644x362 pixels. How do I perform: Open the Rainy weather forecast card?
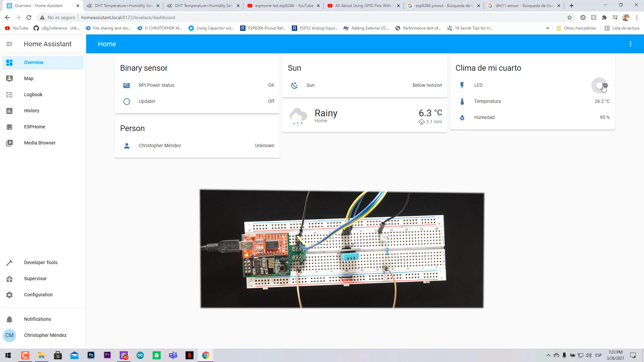pos(365,116)
